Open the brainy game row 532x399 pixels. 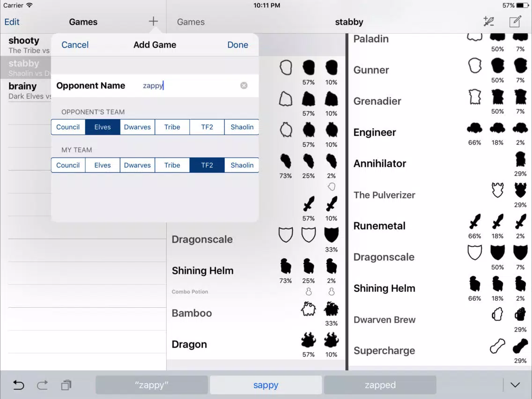click(x=25, y=90)
